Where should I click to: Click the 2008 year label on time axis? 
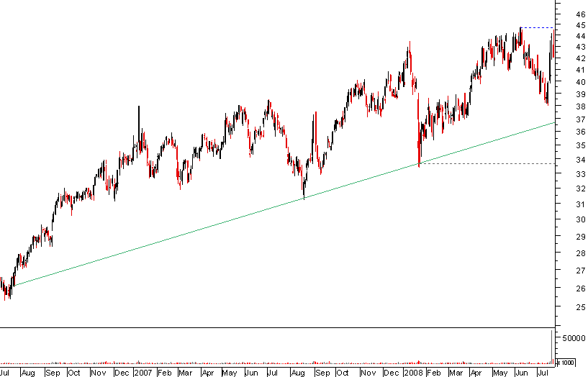tap(413, 373)
